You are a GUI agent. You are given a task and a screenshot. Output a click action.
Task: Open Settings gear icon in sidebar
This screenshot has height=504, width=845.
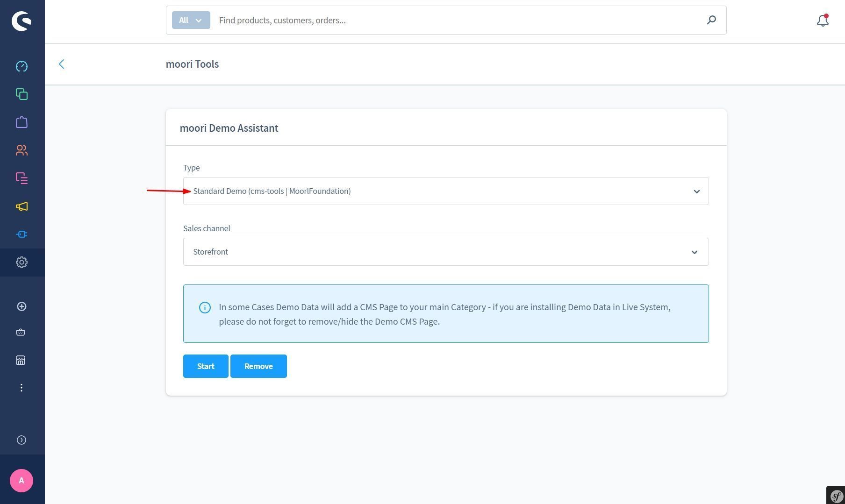coord(21,263)
